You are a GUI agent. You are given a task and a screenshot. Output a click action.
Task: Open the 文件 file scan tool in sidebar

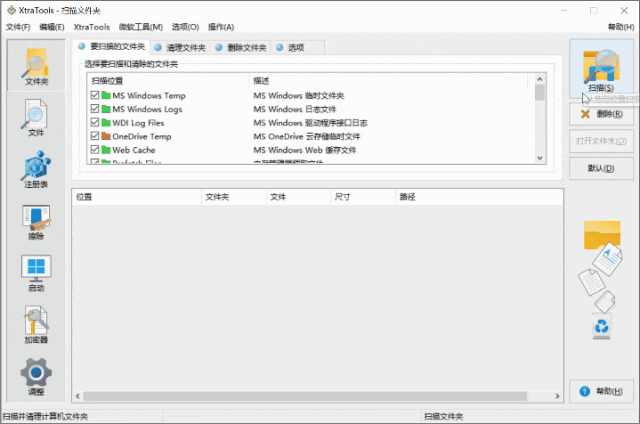pyautogui.click(x=36, y=118)
